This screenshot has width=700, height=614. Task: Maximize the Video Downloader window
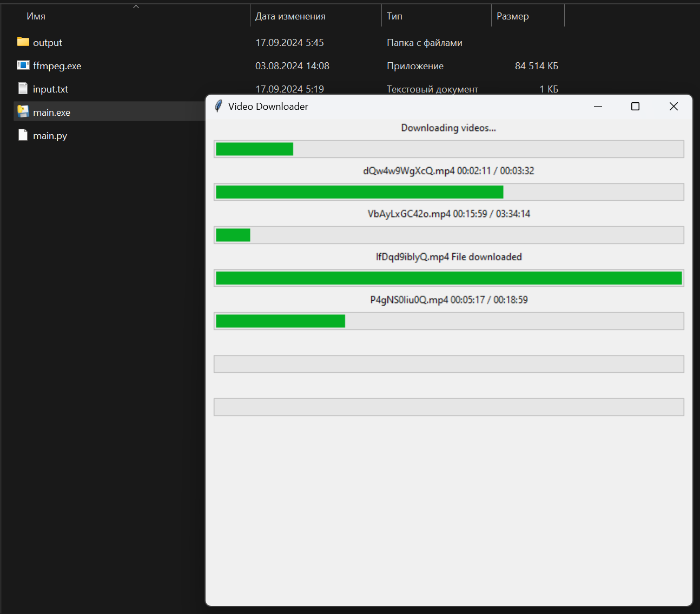[x=635, y=107]
